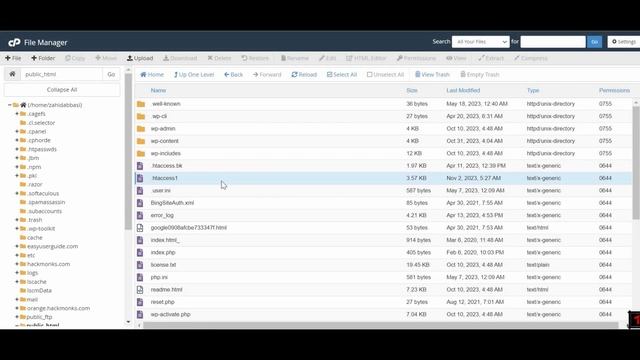Unselect All files
Image resolution: width=640 pixels, height=360 pixels.
(x=385, y=75)
